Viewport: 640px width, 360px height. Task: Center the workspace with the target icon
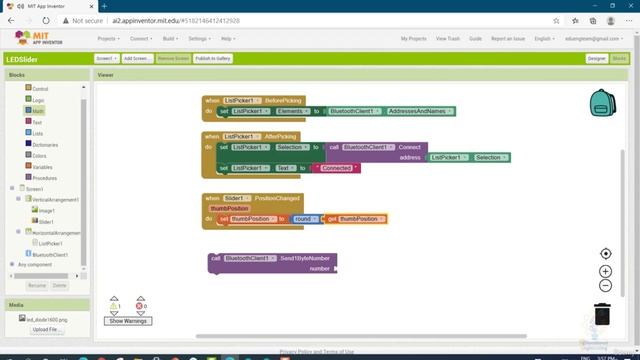point(606,253)
